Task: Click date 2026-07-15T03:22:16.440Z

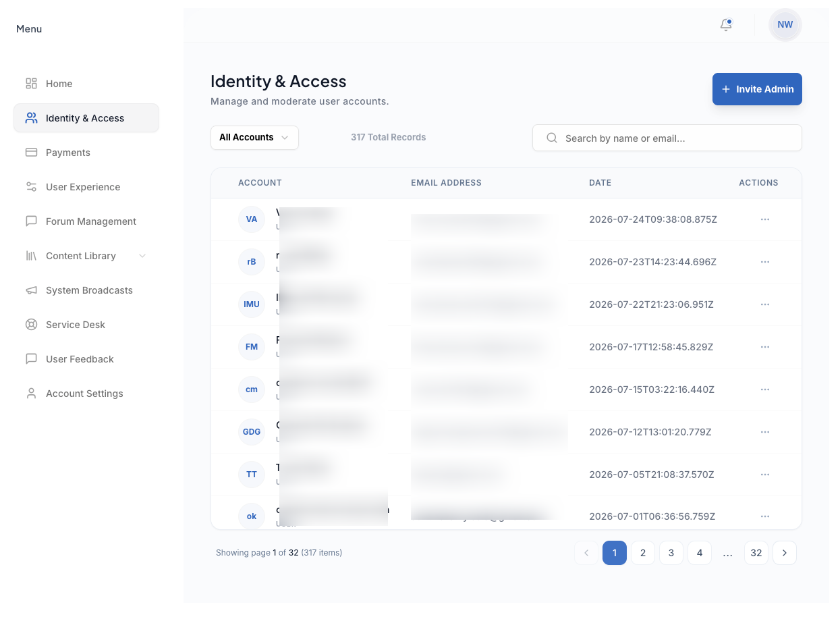Action: coord(652,389)
